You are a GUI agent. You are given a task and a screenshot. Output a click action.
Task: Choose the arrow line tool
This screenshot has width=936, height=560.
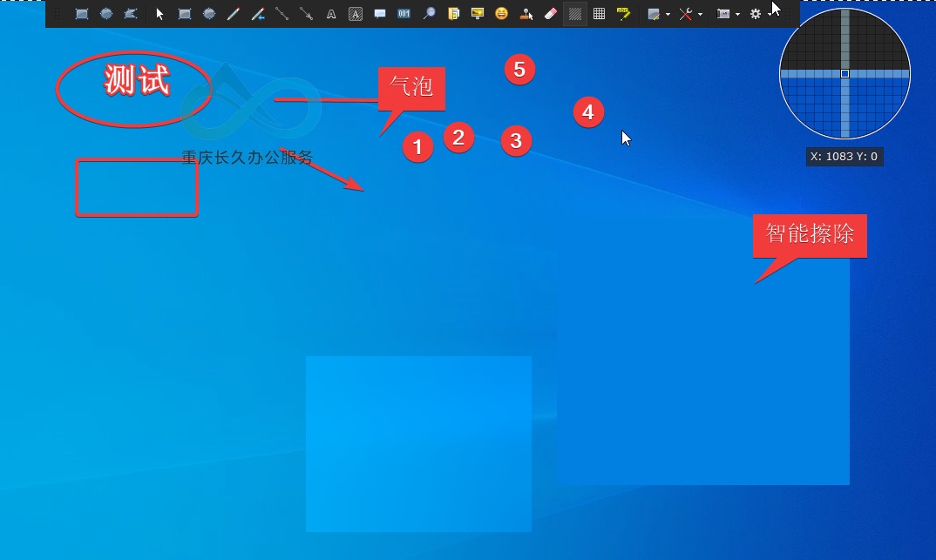click(306, 14)
